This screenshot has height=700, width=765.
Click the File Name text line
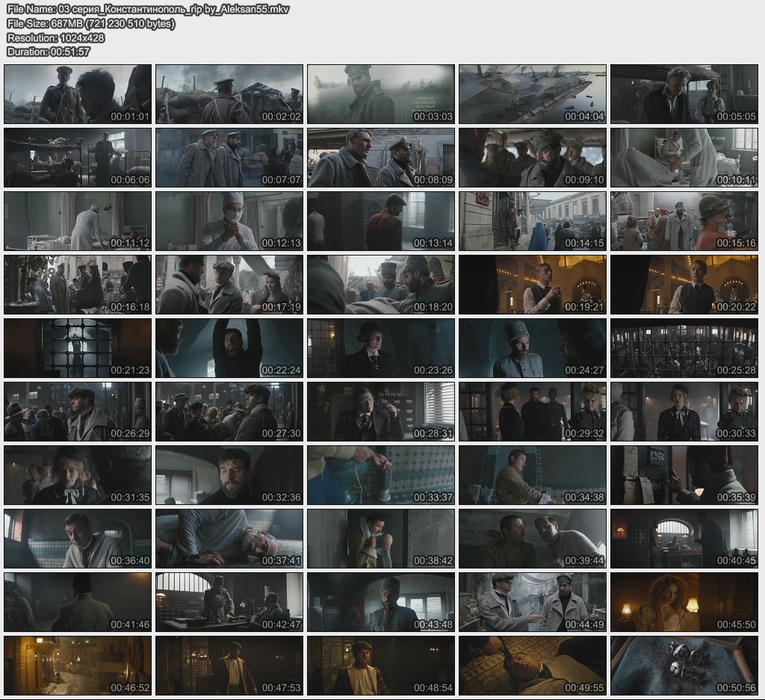pos(147,9)
